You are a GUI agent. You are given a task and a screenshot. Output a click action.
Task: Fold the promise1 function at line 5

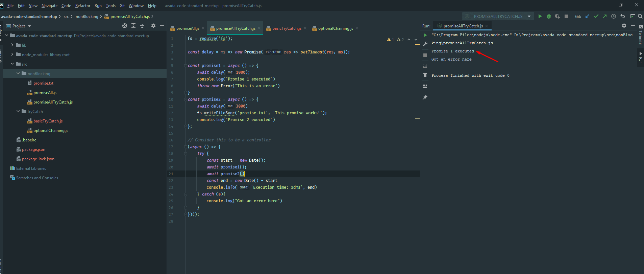click(185, 66)
